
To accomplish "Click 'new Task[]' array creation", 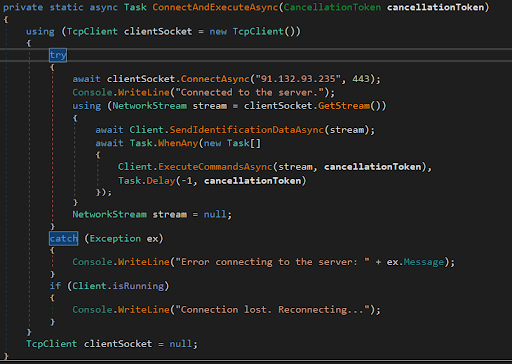I will pyautogui.click(x=232, y=143).
